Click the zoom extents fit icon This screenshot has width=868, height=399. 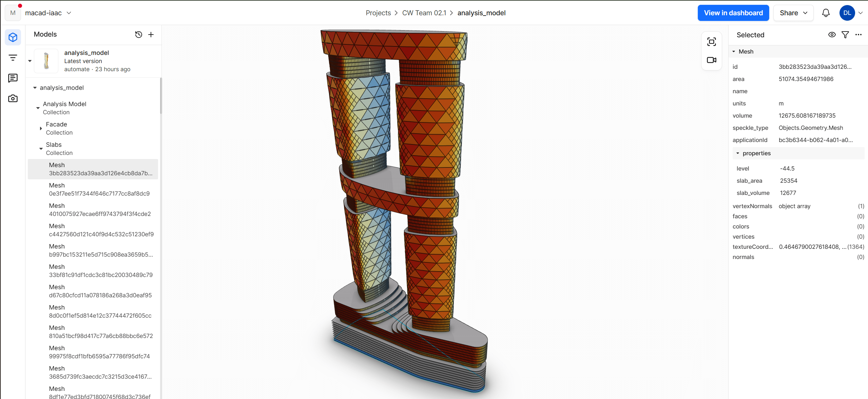711,42
